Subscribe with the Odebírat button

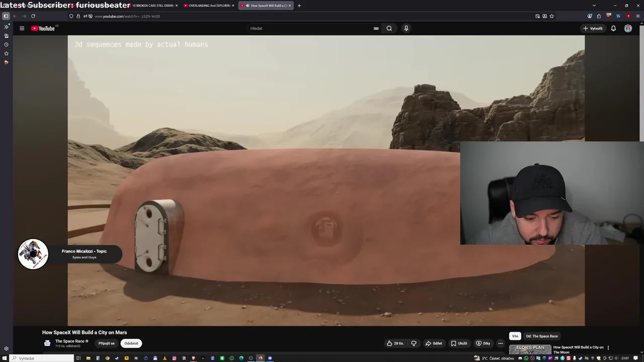pos(131,343)
